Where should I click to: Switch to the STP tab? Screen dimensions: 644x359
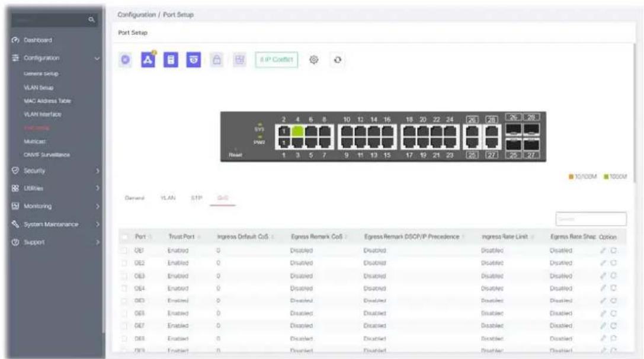[196, 198]
